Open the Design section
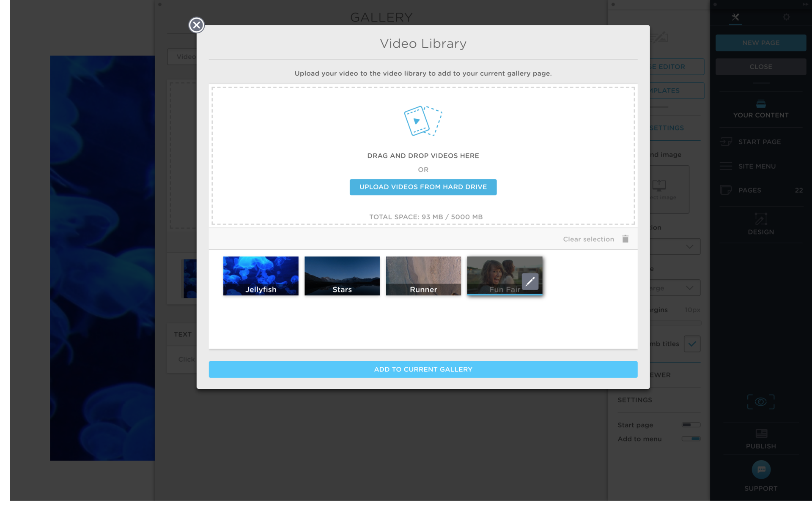 [x=760, y=224]
